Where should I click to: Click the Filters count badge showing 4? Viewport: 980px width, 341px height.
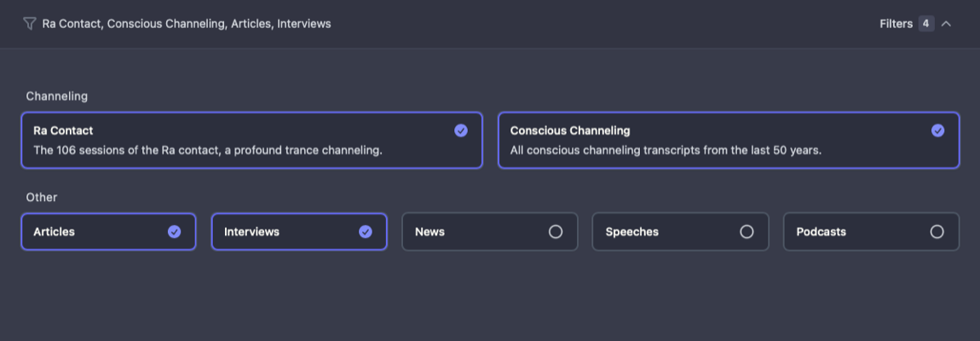925,24
